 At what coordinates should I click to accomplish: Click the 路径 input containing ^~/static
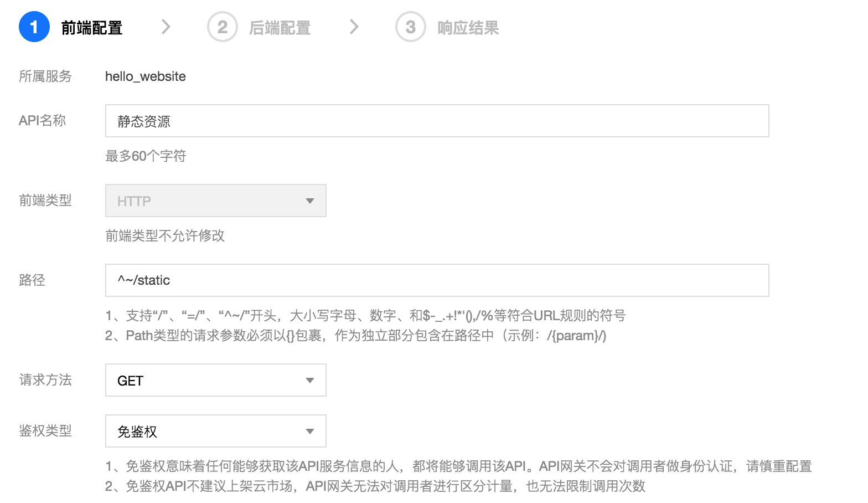tap(437, 280)
